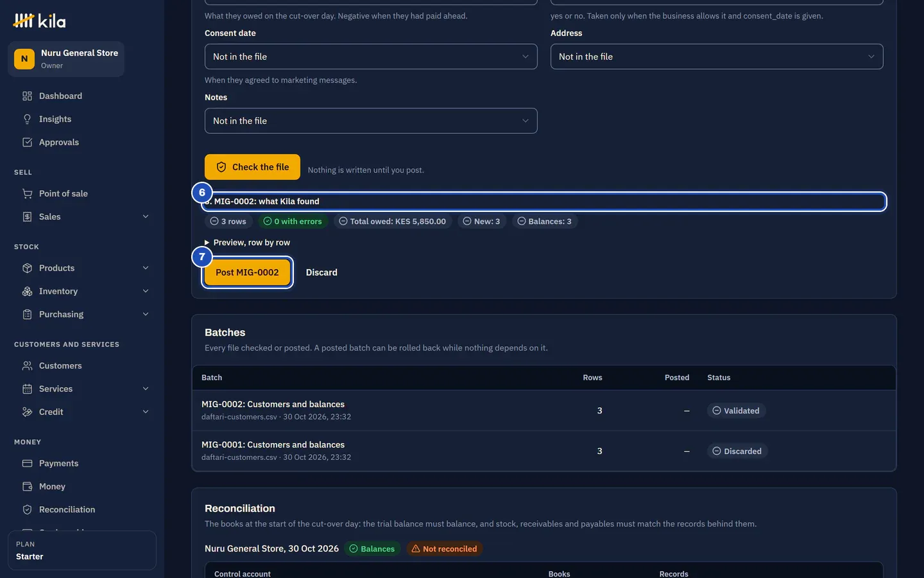Click the Not reconciled warning badge

pyautogui.click(x=444, y=548)
